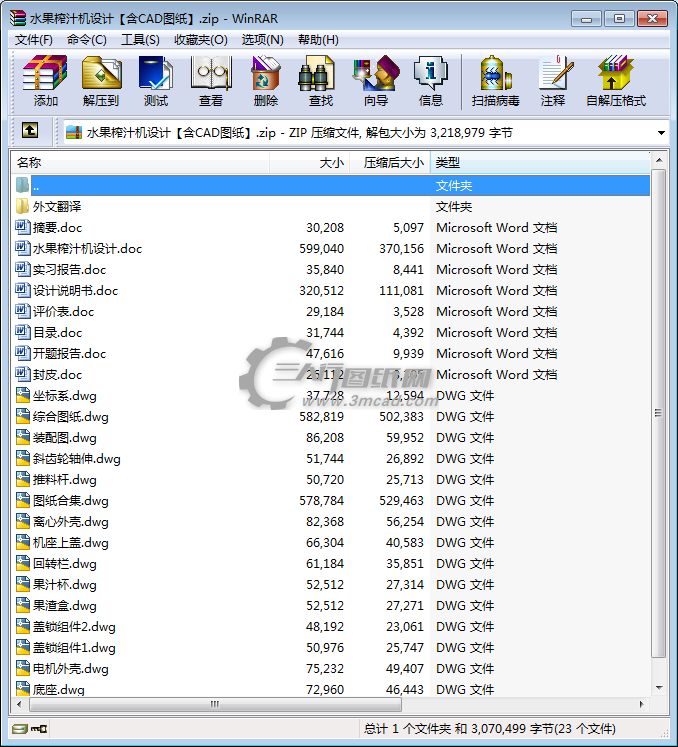Expand the archive path dropdown arrow
This screenshot has height=747, width=678.
(x=661, y=133)
